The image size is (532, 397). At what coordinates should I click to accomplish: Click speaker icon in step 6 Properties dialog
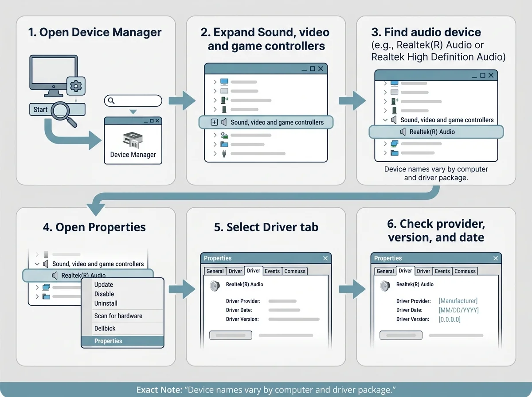pyautogui.click(x=385, y=286)
